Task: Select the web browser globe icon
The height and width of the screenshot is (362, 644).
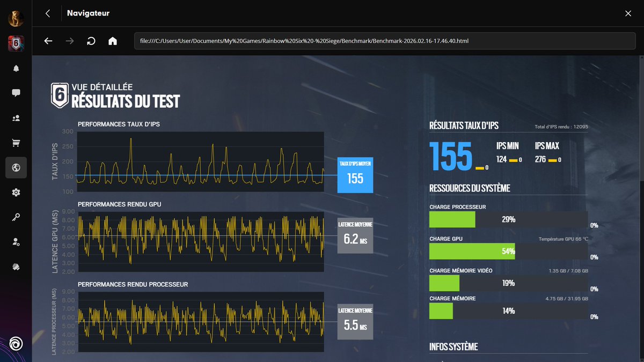Action: coord(16,168)
